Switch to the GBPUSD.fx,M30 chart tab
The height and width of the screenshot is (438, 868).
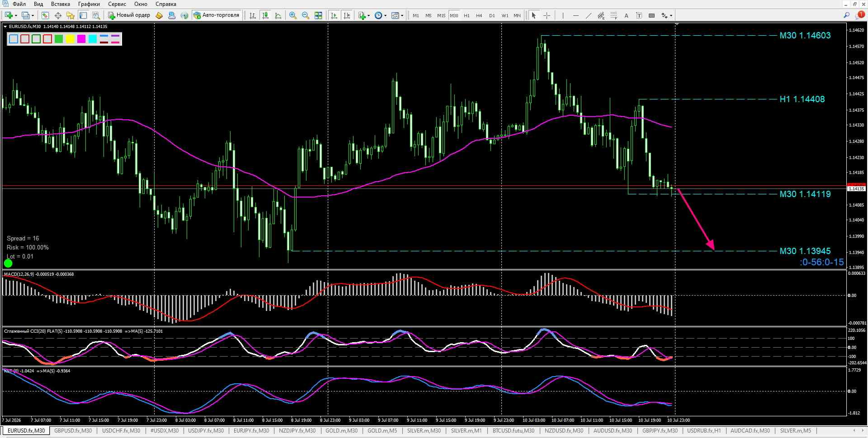click(x=73, y=431)
